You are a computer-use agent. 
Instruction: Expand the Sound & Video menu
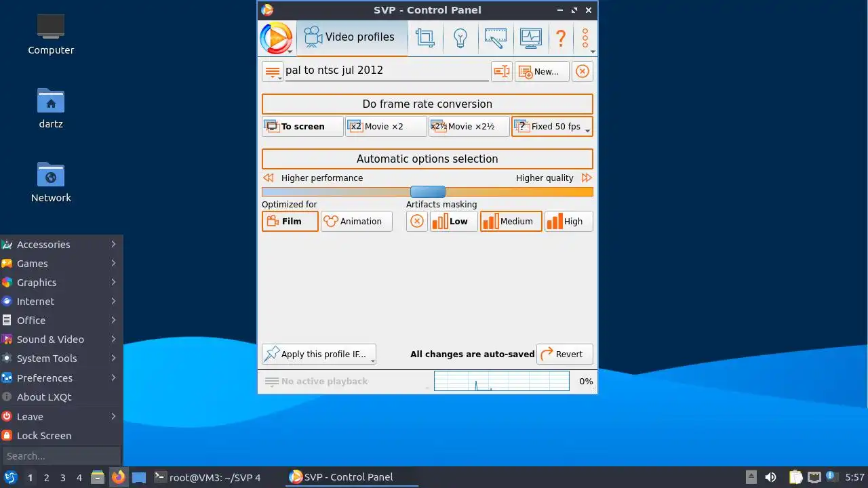pyautogui.click(x=61, y=340)
